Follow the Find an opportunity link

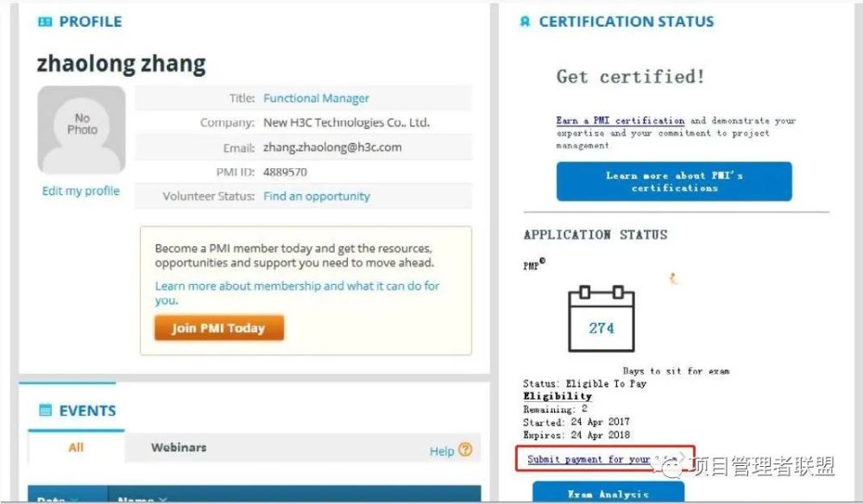(317, 197)
